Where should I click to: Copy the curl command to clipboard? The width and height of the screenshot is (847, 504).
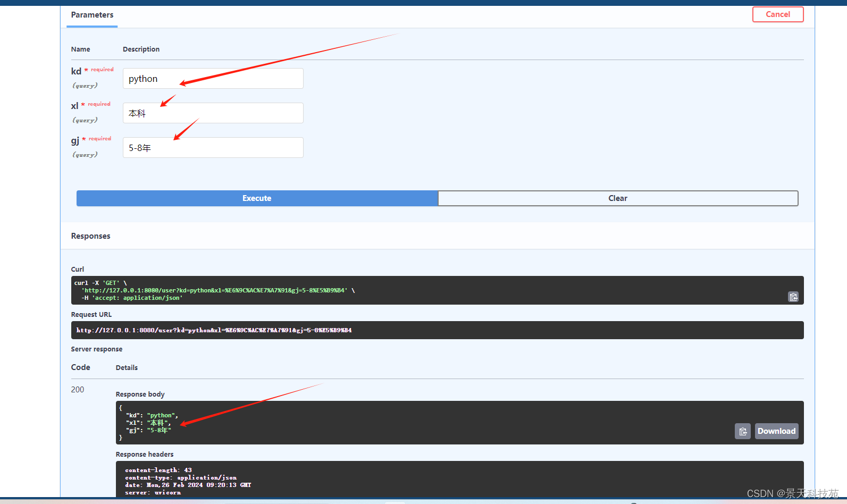pos(793,297)
